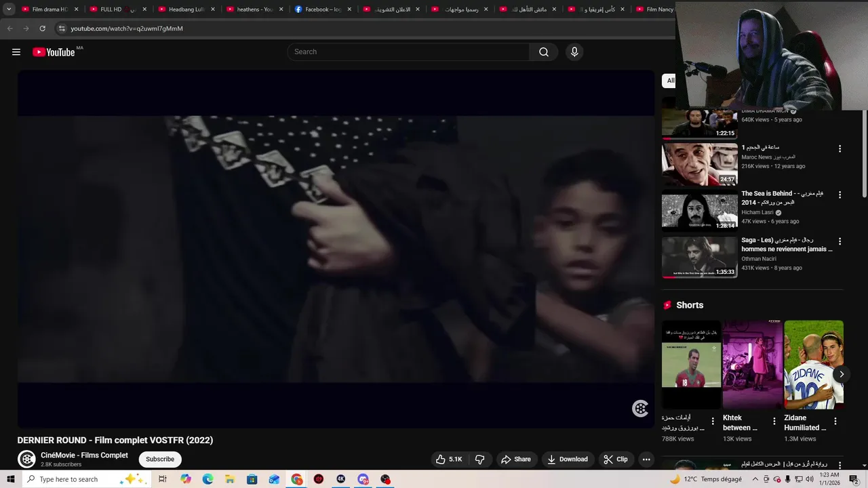The width and height of the screenshot is (868, 488).
Task: Open Task View on the taskbar
Action: pos(163,479)
